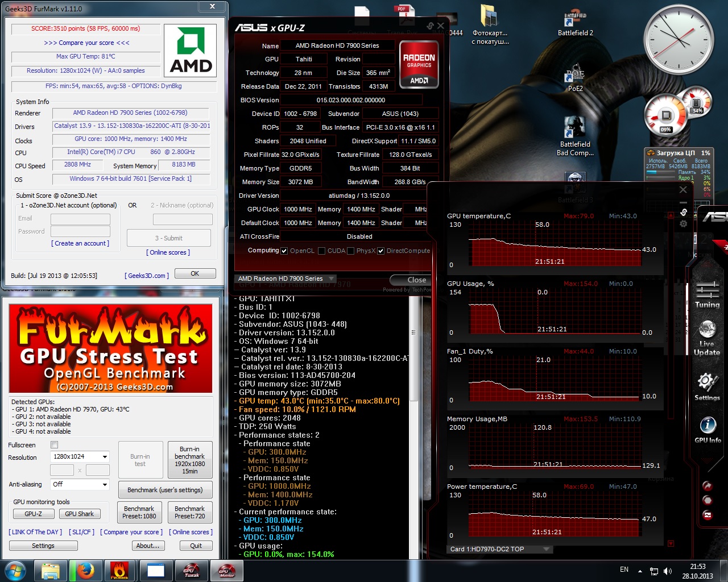Click the AMD logo in FurMark score window
Screen dimensions: 728x582
[190, 50]
